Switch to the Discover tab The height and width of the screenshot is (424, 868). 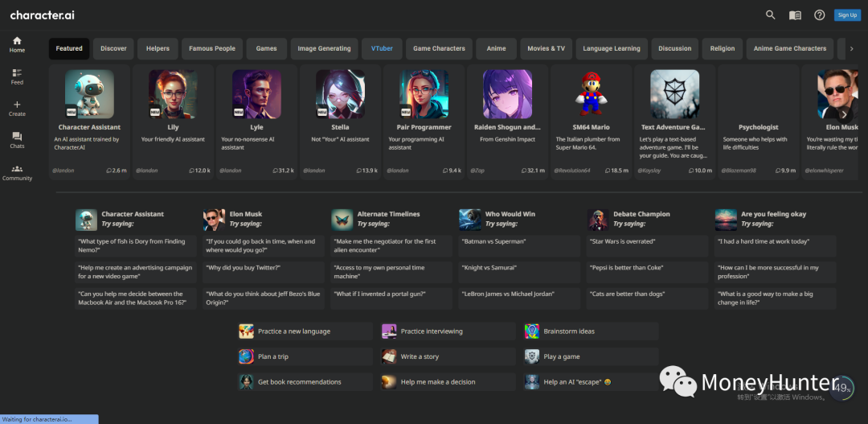(x=113, y=48)
